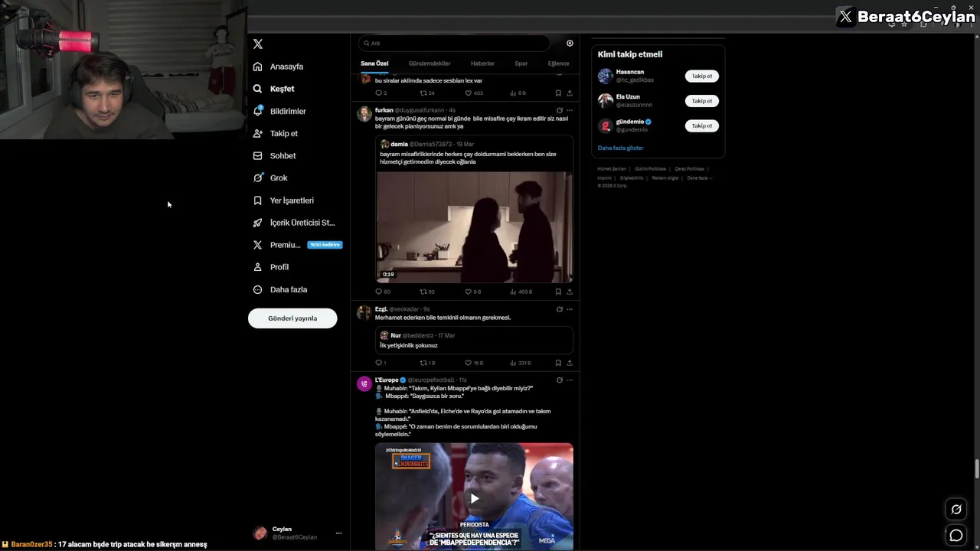Like Ezgi's post

point(474,363)
